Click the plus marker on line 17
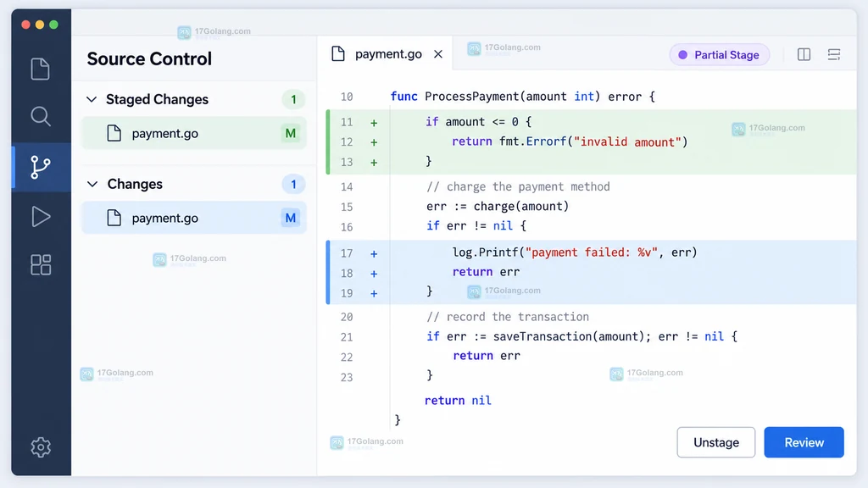 (x=374, y=253)
